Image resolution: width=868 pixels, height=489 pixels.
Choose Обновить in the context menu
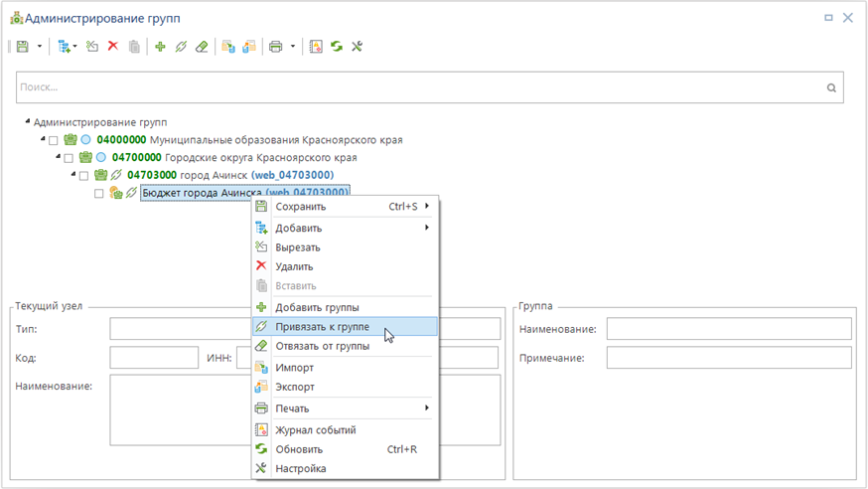coord(345,449)
